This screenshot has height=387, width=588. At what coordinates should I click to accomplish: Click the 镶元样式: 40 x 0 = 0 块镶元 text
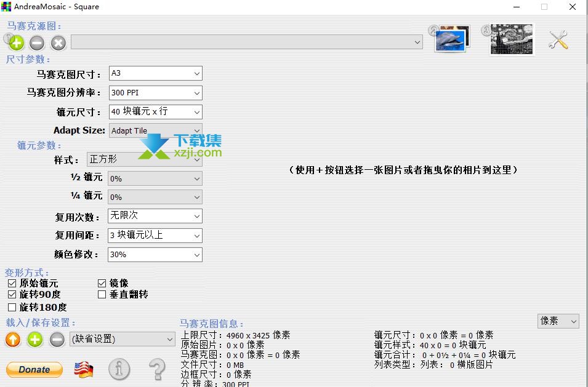coord(430,345)
